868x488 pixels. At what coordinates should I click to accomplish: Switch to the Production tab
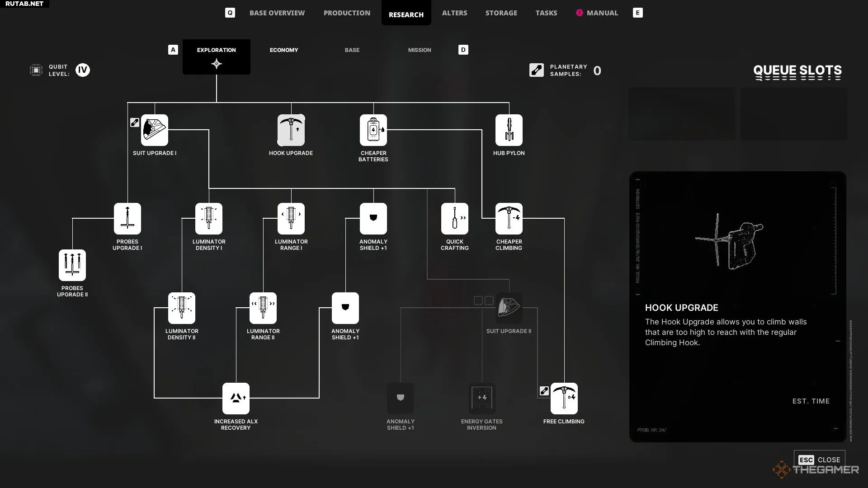tap(347, 13)
